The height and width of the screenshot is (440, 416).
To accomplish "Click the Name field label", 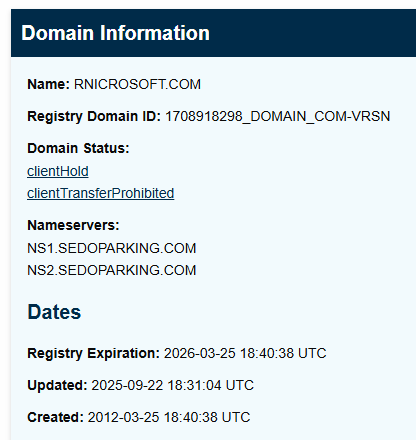I will (x=48, y=84).
